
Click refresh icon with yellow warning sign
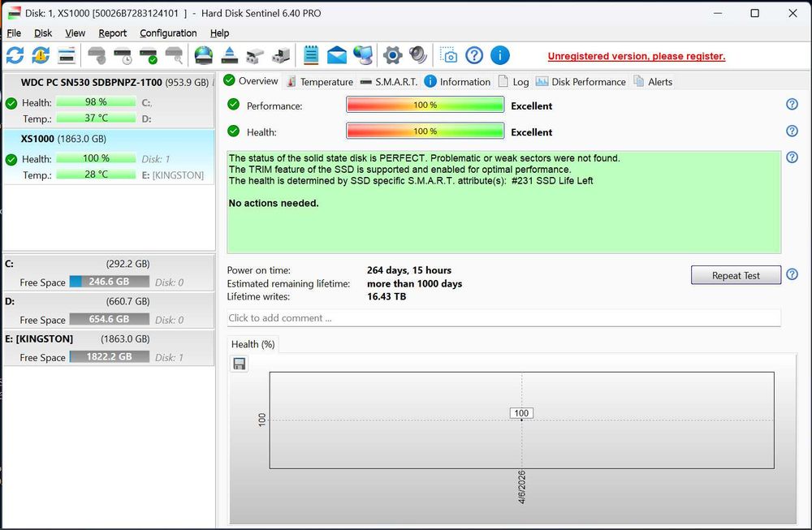[41, 55]
